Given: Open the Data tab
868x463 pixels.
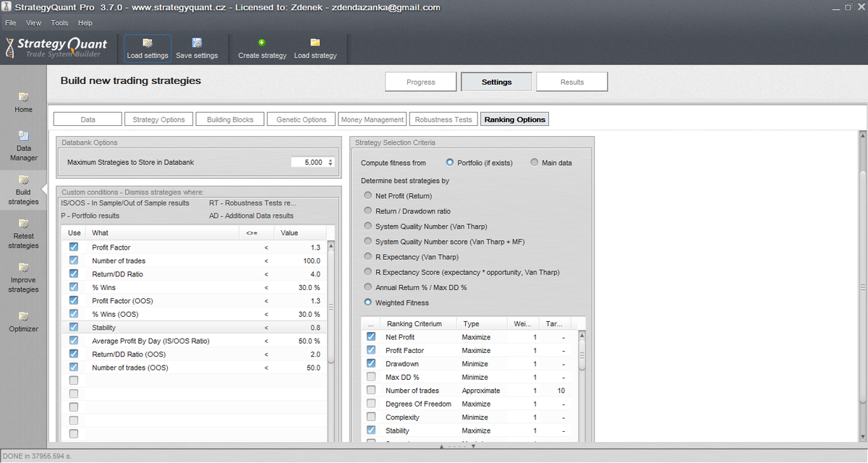Looking at the screenshot, I should click(x=88, y=119).
